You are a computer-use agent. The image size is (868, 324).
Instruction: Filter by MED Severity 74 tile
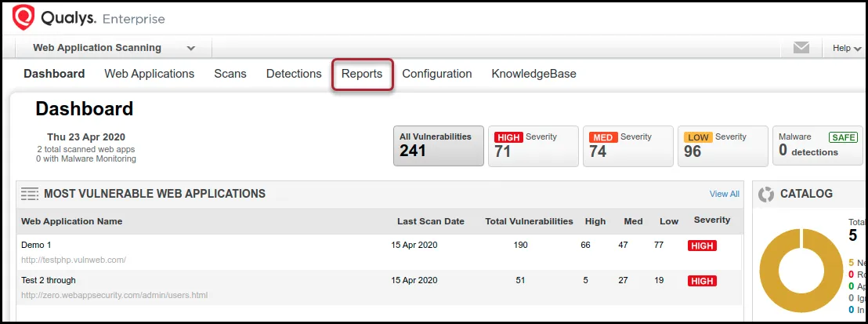point(627,146)
